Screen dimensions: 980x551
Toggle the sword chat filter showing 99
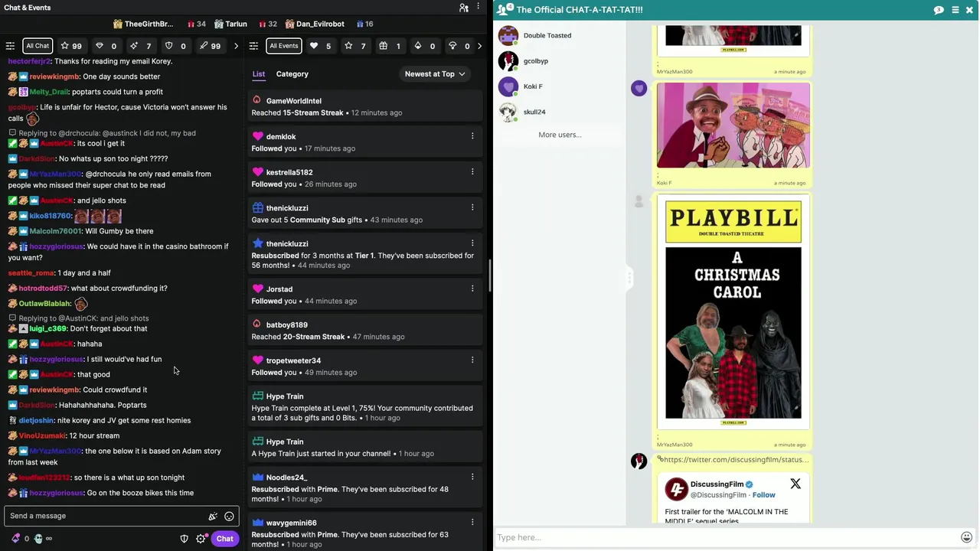pos(210,46)
